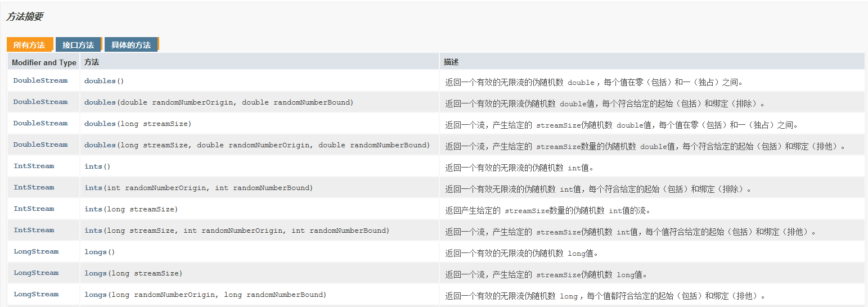Screen dimensions: 868x307
Task: Click IntStream type in ints(long streamSize) row
Action: (34, 209)
